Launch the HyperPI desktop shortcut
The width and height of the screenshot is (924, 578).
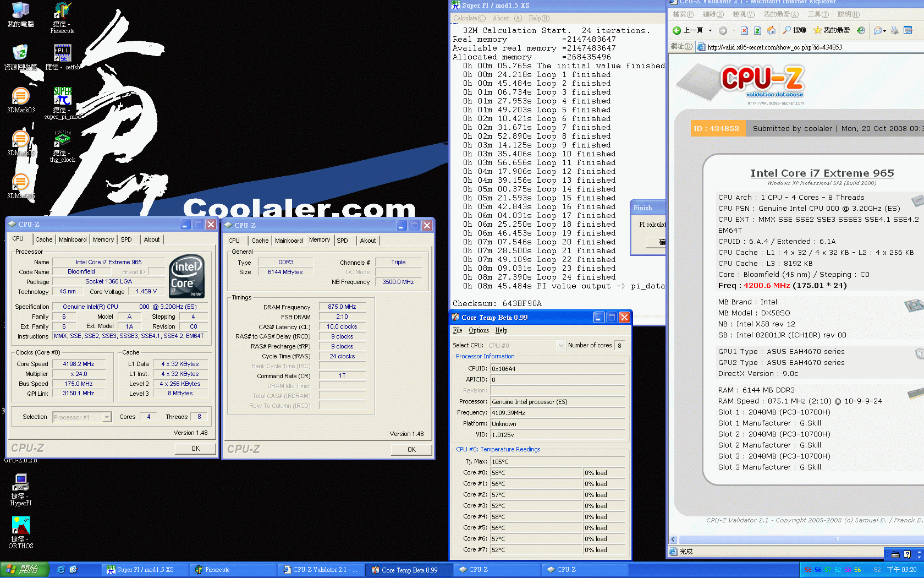click(21, 490)
